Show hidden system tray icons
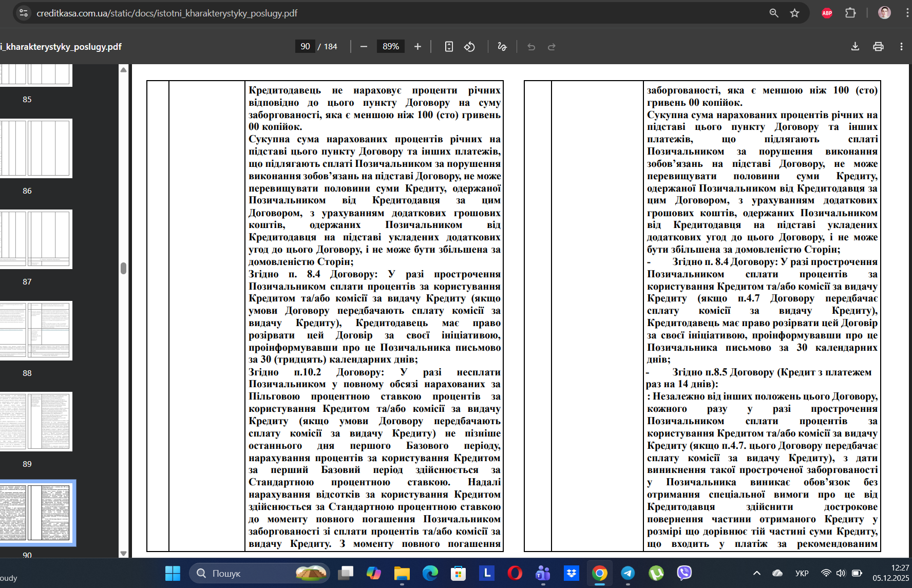This screenshot has height=588, width=912. click(x=757, y=573)
